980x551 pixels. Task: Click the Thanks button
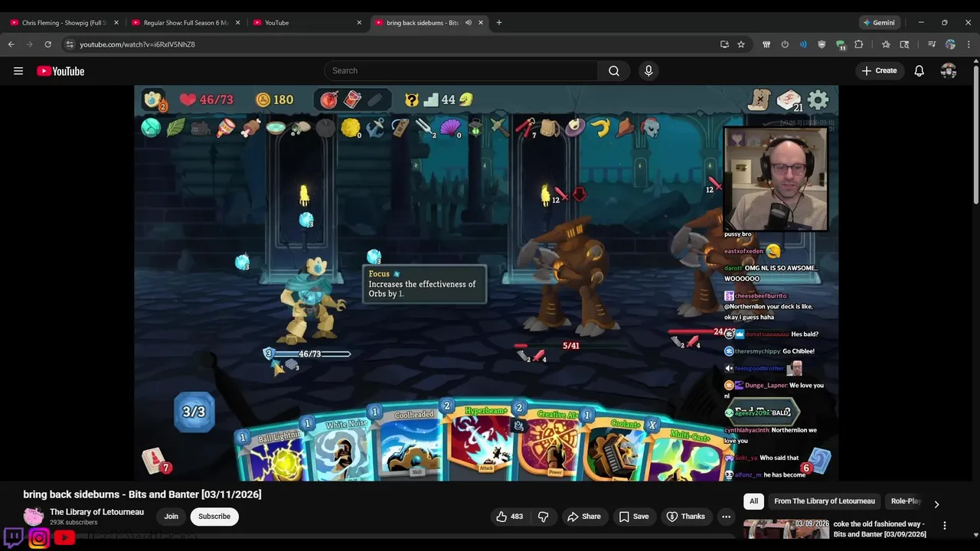tap(686, 517)
